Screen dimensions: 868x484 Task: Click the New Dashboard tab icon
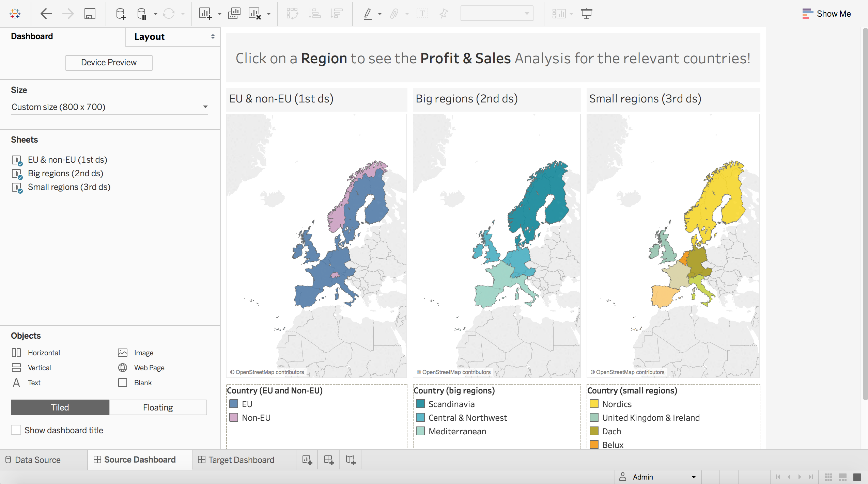[329, 460]
